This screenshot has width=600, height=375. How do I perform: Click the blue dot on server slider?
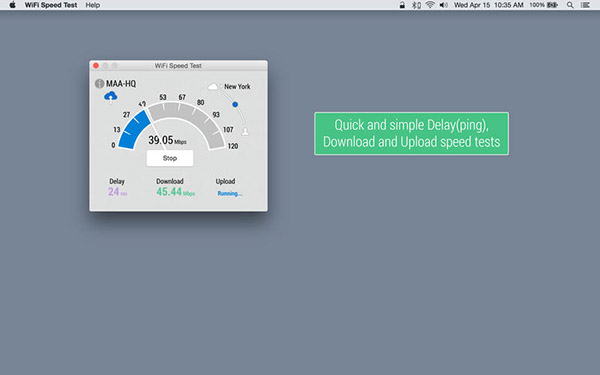click(x=235, y=104)
